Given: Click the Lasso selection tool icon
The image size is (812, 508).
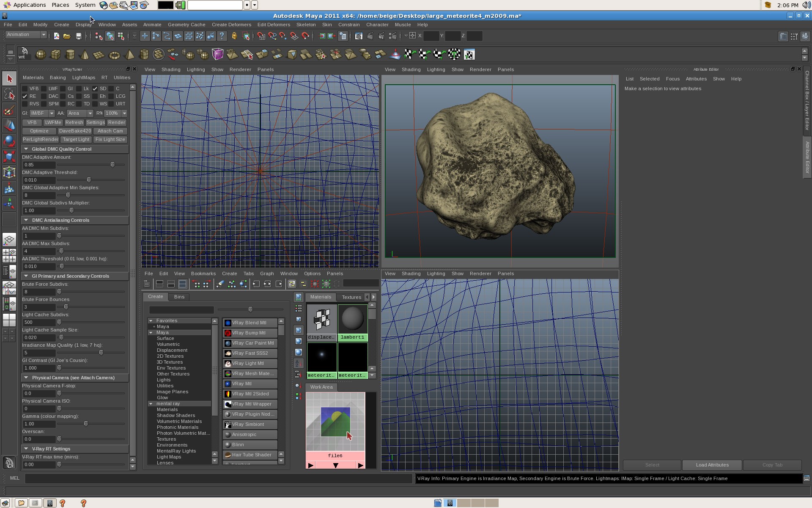Looking at the screenshot, I should point(9,94).
